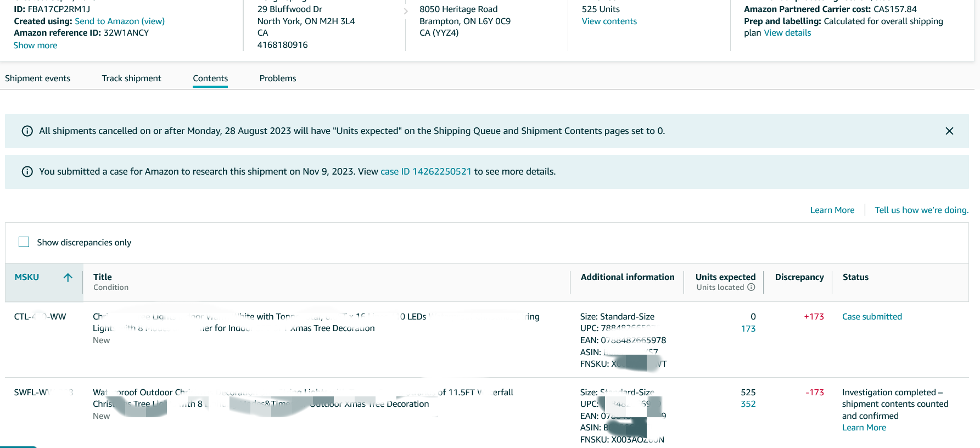
Task: Click the Units located info icon
Action: coord(751,287)
